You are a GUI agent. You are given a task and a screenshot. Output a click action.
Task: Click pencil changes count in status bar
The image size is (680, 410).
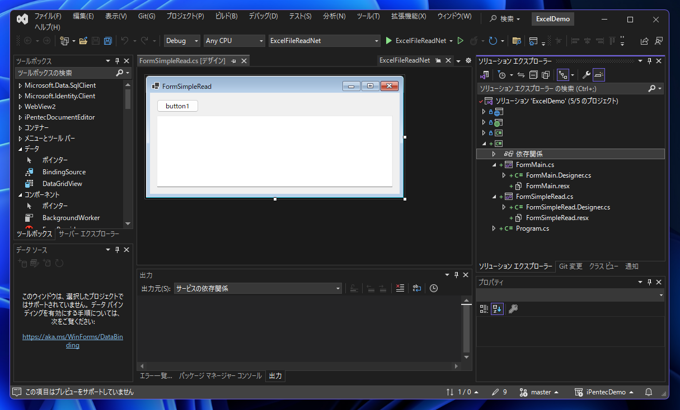point(499,392)
